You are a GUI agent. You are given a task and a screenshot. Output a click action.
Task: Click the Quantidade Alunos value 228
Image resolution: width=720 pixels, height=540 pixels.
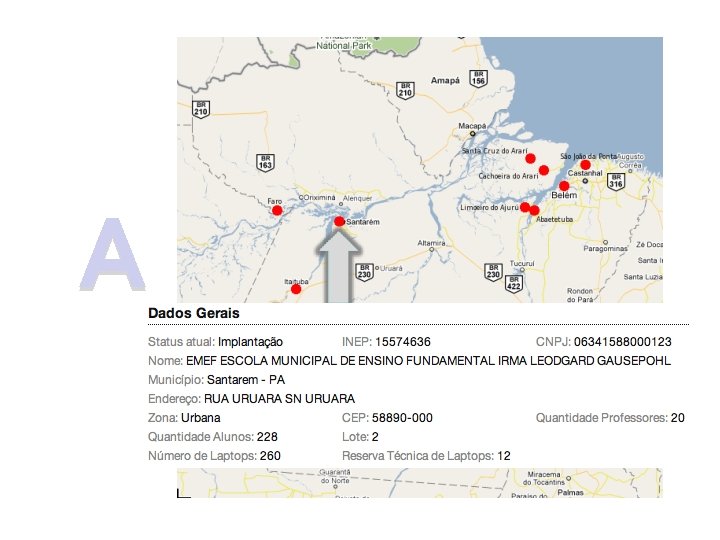[x=267, y=437]
